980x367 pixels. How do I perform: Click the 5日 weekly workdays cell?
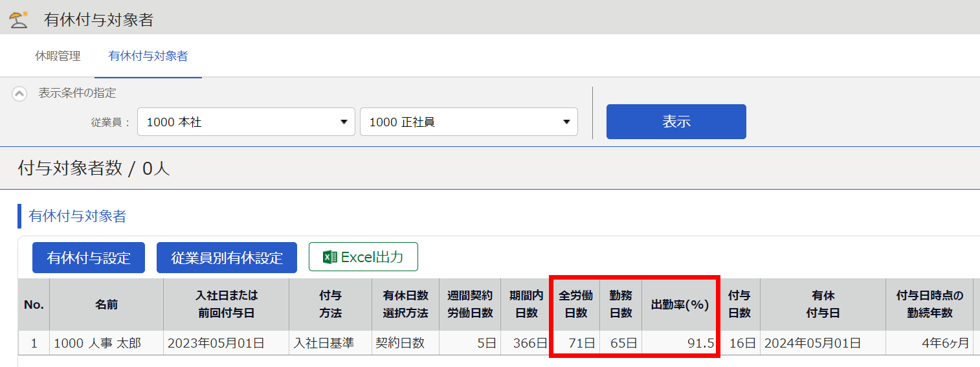470,343
